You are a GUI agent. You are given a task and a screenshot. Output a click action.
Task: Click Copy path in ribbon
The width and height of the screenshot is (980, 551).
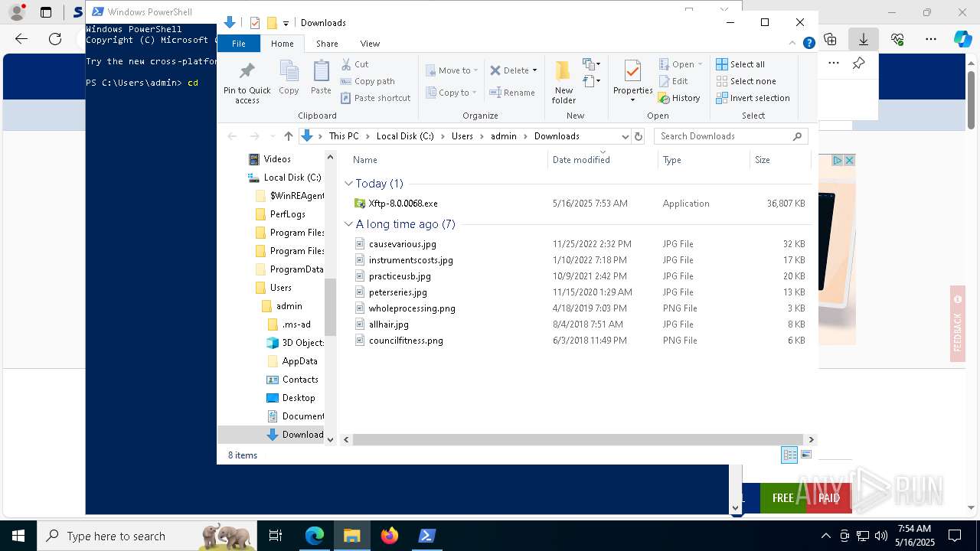(367, 81)
